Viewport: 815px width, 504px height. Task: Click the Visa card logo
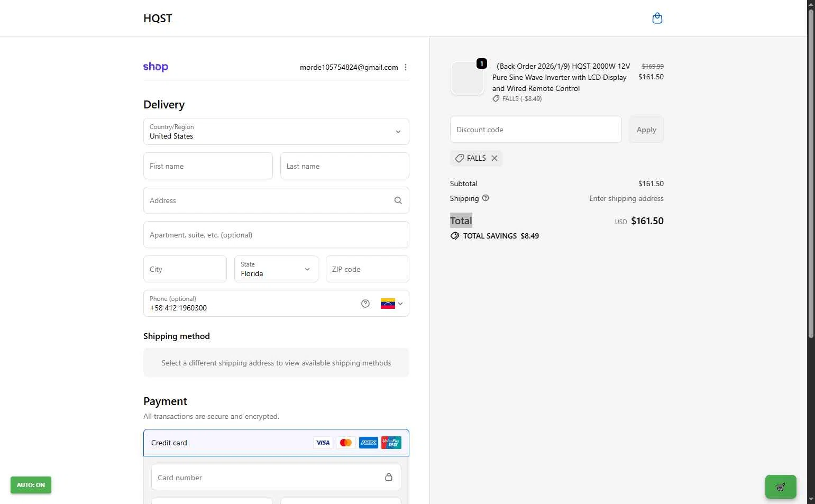(x=323, y=443)
